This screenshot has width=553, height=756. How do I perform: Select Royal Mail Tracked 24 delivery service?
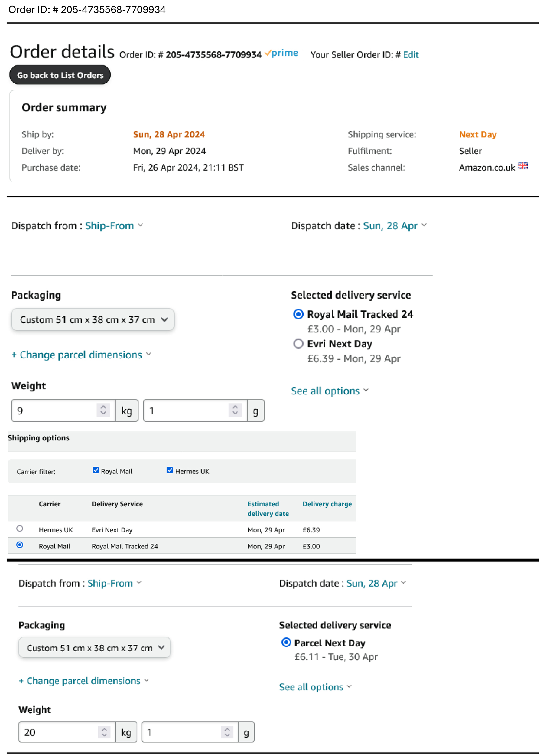click(x=298, y=314)
